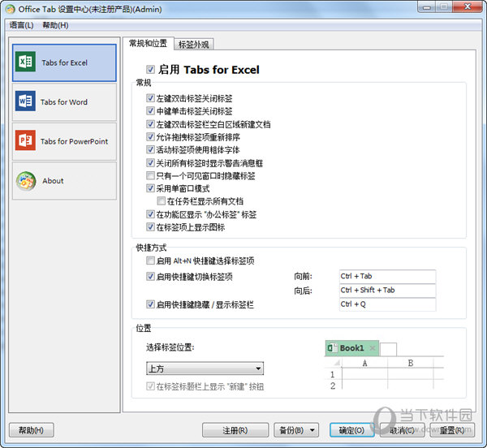Click row 2 header in the preview
The image size is (487, 448).
[333, 386]
